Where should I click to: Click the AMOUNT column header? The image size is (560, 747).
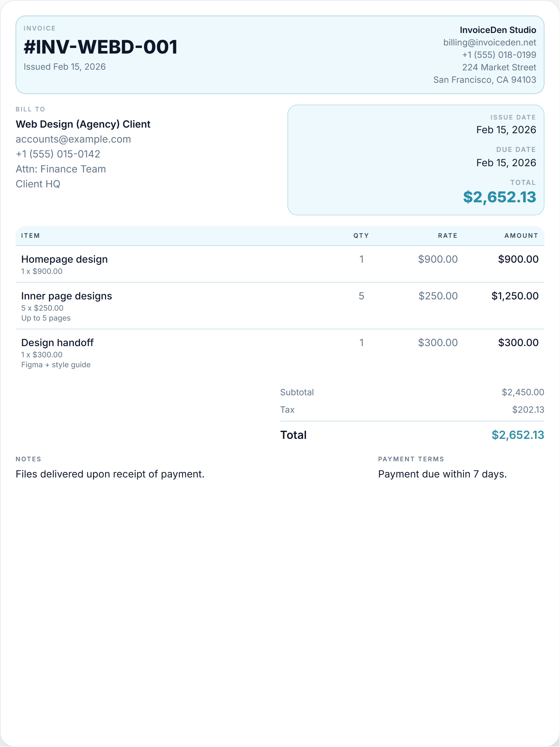(521, 236)
